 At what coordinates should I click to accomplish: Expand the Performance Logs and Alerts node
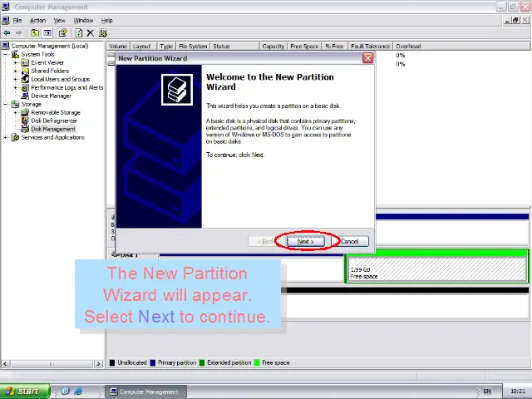15,87
